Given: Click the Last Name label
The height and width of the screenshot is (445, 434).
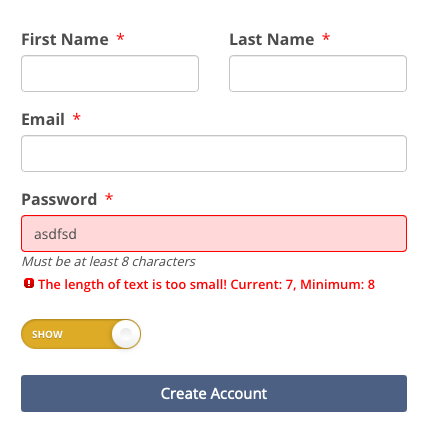Looking at the screenshot, I should [272, 39].
